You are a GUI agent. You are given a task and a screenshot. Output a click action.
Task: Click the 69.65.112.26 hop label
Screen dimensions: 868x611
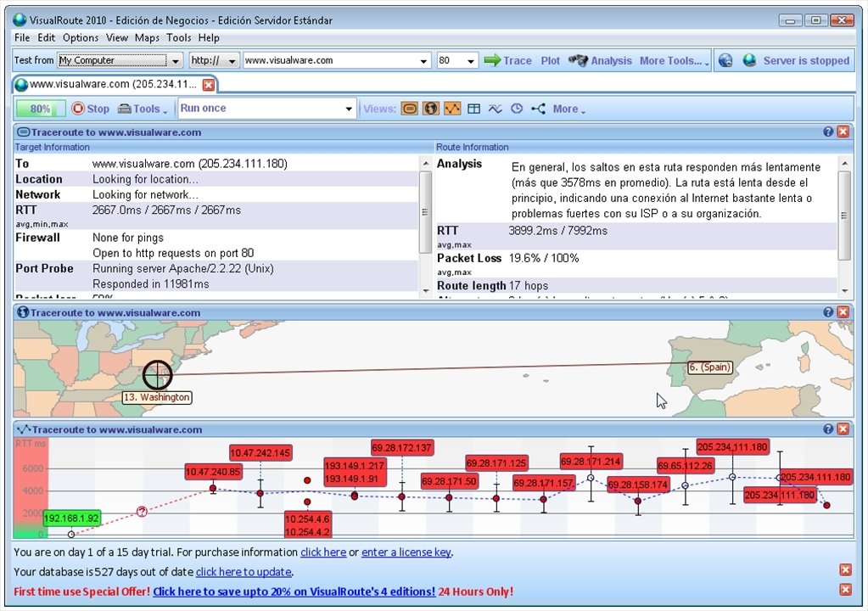(686, 466)
